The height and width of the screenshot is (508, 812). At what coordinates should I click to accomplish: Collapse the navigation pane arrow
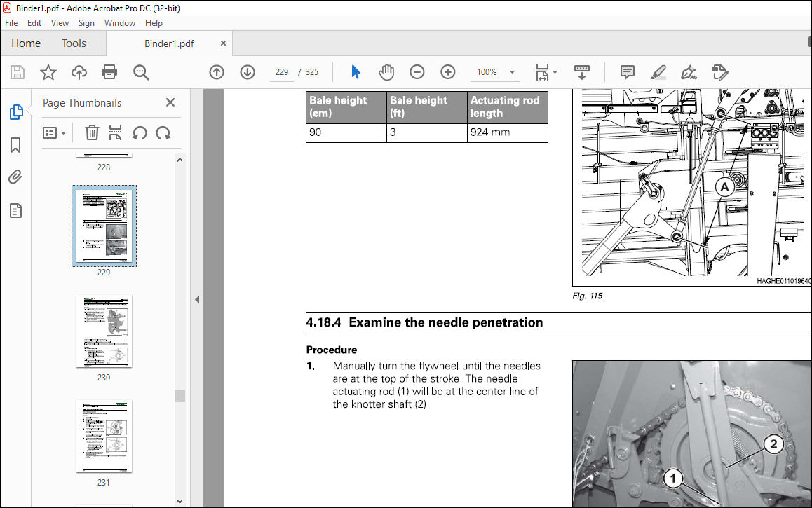pyautogui.click(x=197, y=299)
